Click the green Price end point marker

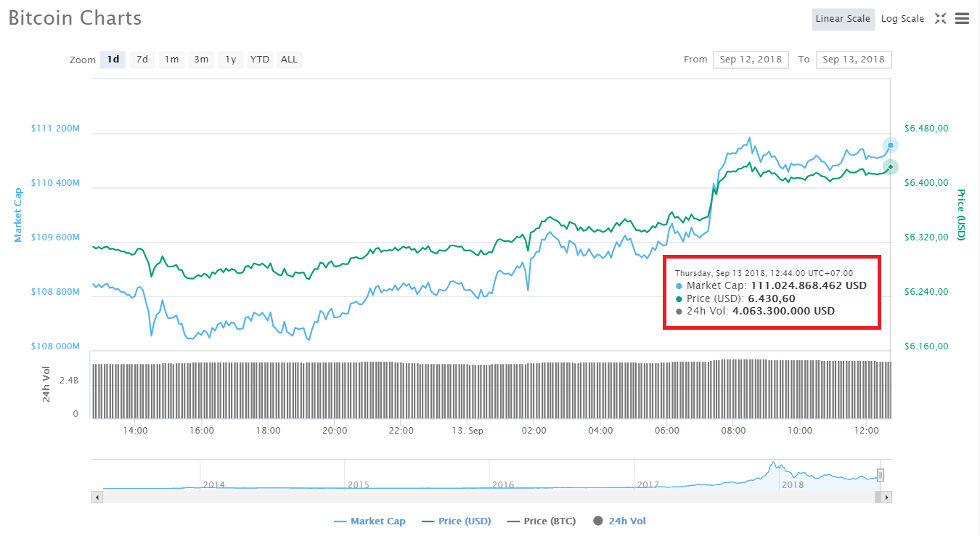[x=891, y=167]
